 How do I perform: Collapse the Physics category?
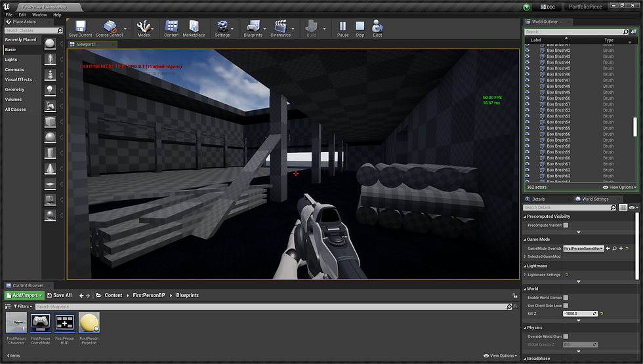click(525, 328)
